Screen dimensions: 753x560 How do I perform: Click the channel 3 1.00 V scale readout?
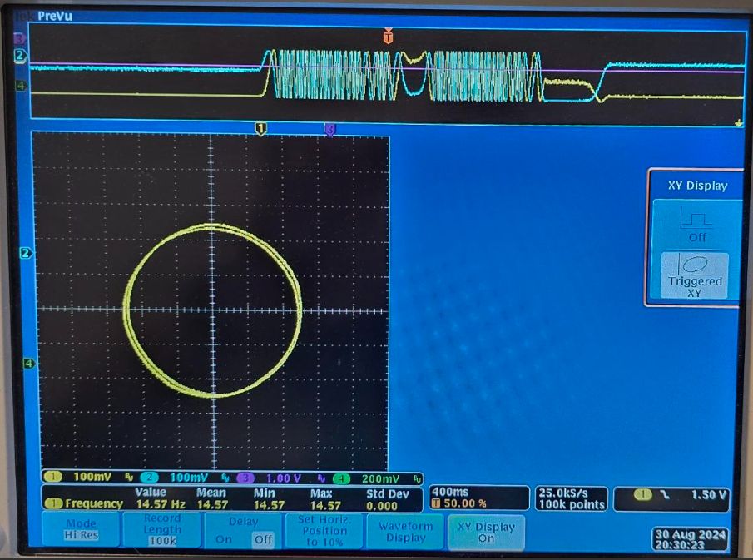273,478
